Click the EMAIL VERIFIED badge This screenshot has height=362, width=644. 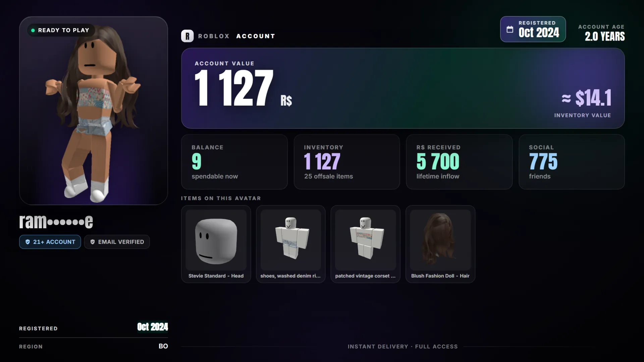117,242
